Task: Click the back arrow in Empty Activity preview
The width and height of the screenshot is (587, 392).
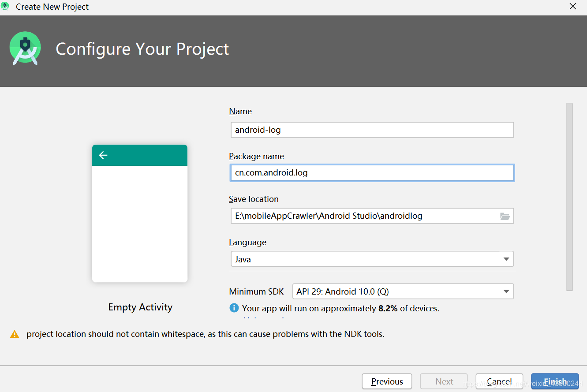Action: point(103,155)
